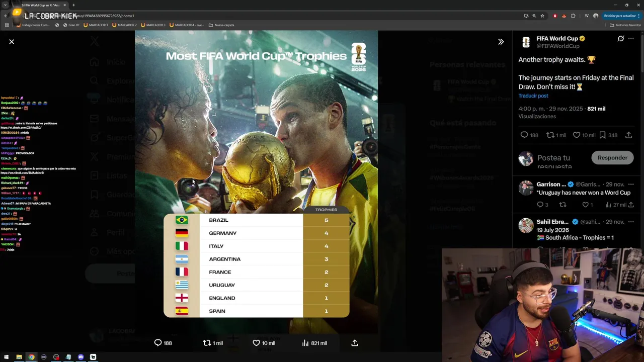Open File Explorer from the taskbar
The height and width of the screenshot is (362, 644).
(19, 357)
